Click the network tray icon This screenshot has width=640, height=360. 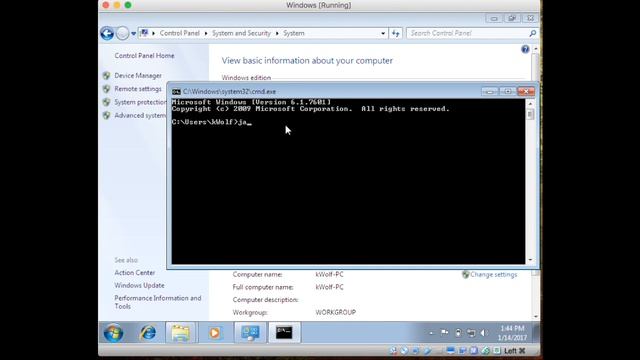(x=471, y=333)
